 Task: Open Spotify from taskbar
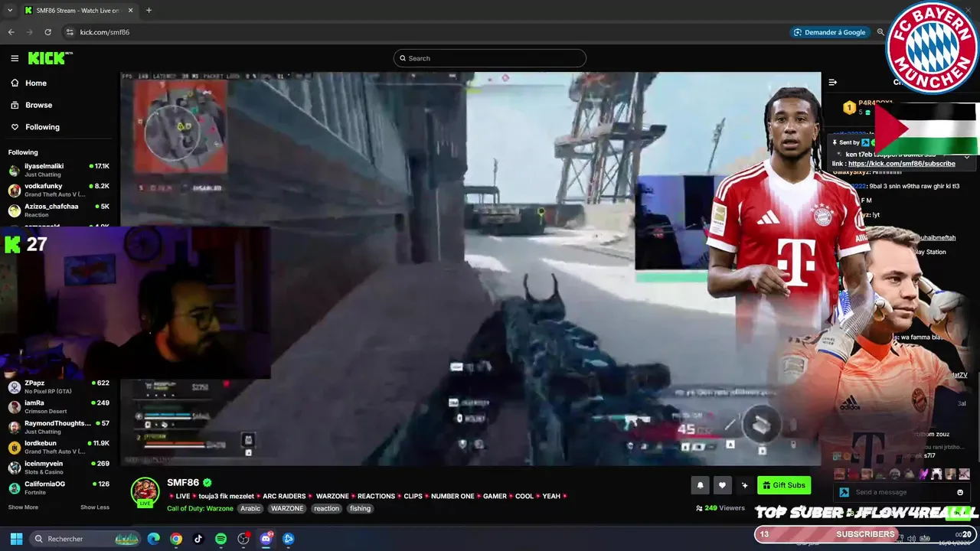coord(220,539)
